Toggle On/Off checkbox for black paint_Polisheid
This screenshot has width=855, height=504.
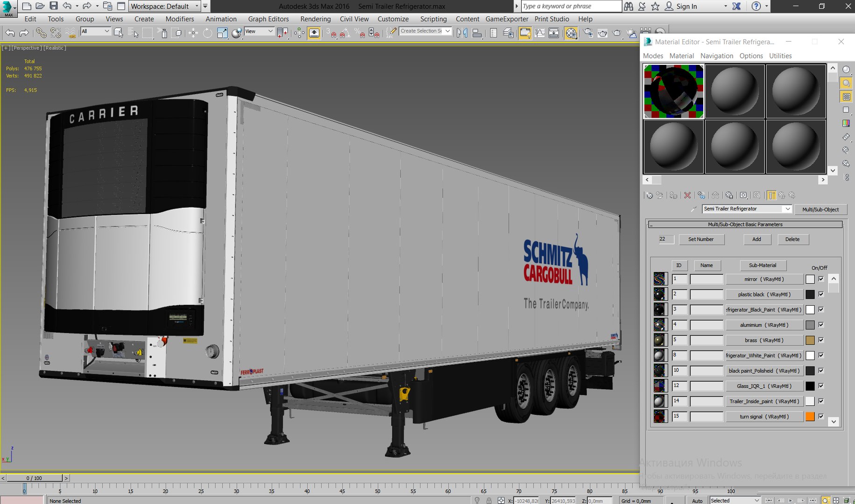click(x=821, y=371)
